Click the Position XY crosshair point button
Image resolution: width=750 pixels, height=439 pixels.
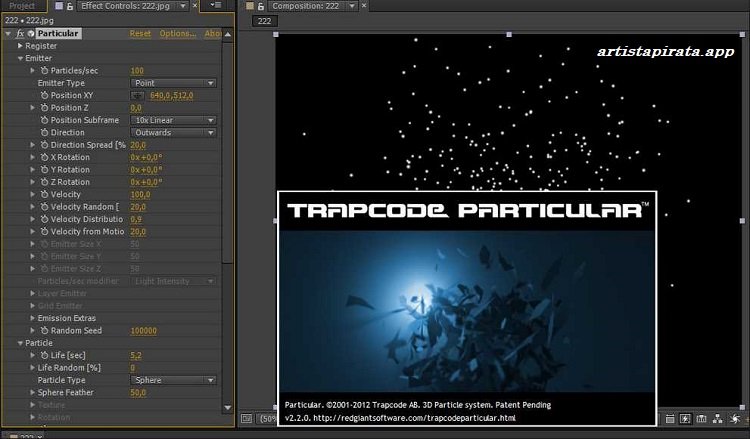137,96
